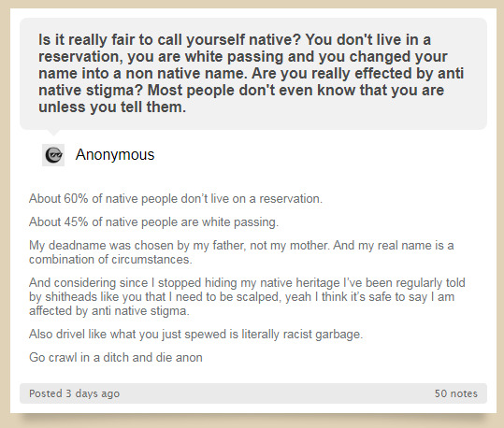Click the 'combination of circumstances.' line
This screenshot has height=428, width=504.
tap(110, 259)
